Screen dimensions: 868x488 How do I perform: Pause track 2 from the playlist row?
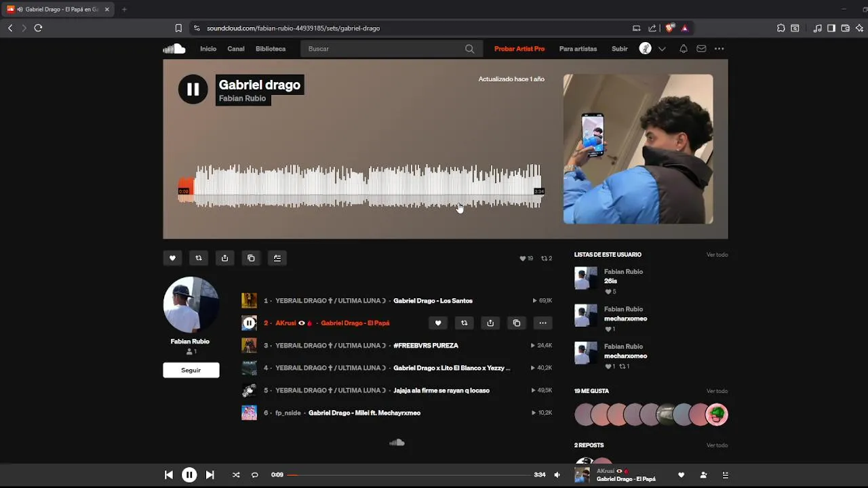(250, 323)
